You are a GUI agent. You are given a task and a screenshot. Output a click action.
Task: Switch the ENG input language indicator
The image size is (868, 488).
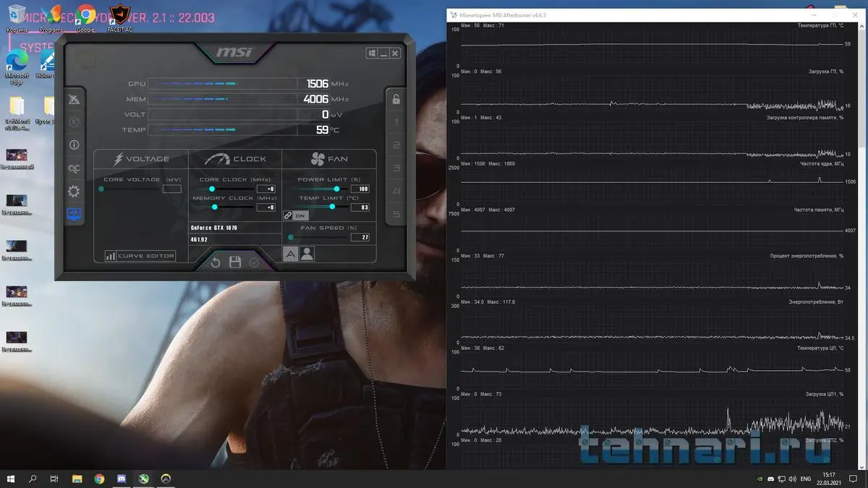coord(807,479)
